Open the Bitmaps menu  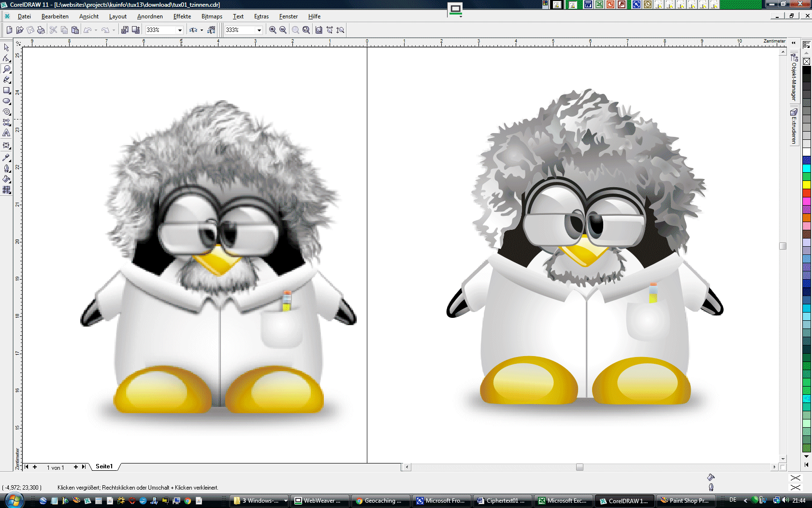point(212,16)
